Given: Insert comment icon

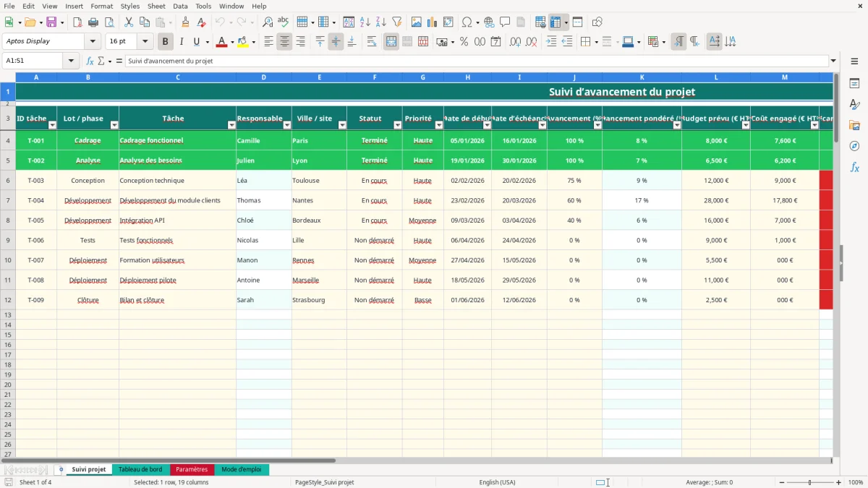Looking at the screenshot, I should pyautogui.click(x=505, y=22).
